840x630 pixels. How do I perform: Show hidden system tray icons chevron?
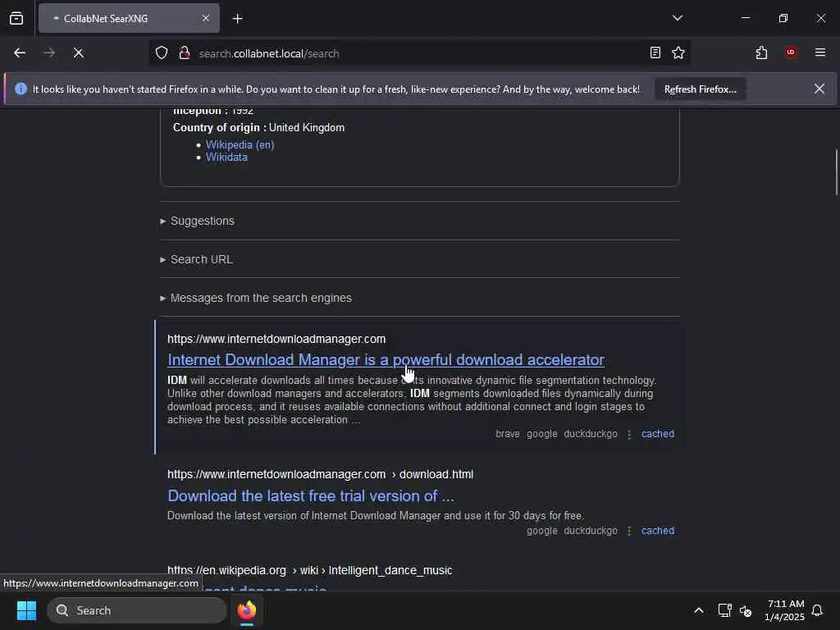point(699,610)
